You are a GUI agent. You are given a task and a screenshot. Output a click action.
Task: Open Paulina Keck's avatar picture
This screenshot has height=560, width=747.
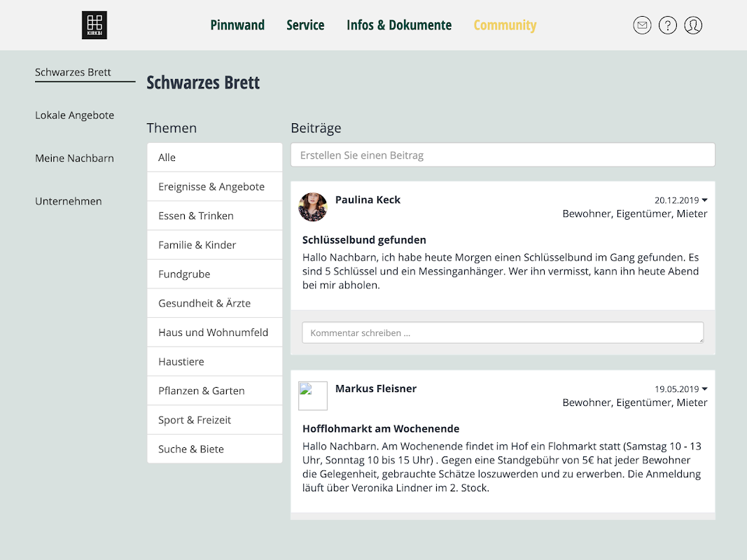coord(312,206)
